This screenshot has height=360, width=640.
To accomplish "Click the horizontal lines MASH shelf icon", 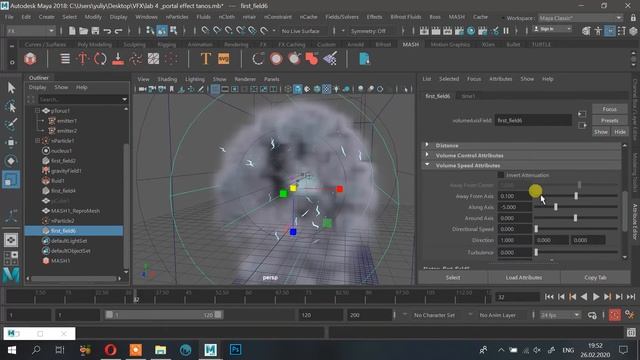I will pyautogui.click(x=65, y=59).
